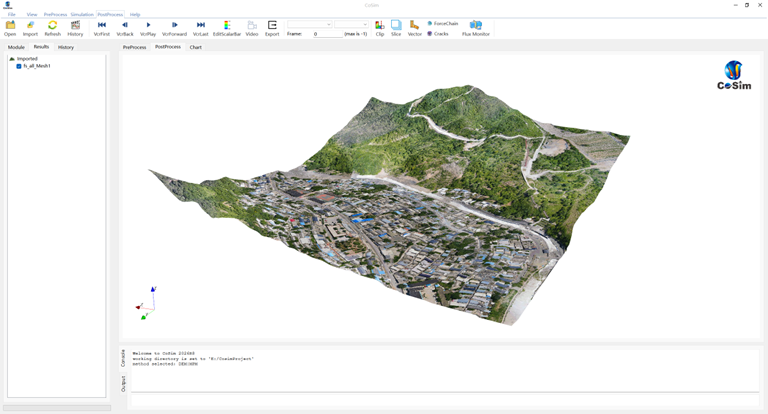Screen dimensions: 768x414
Task: Open the first scalar field dropdown
Action: click(310, 24)
